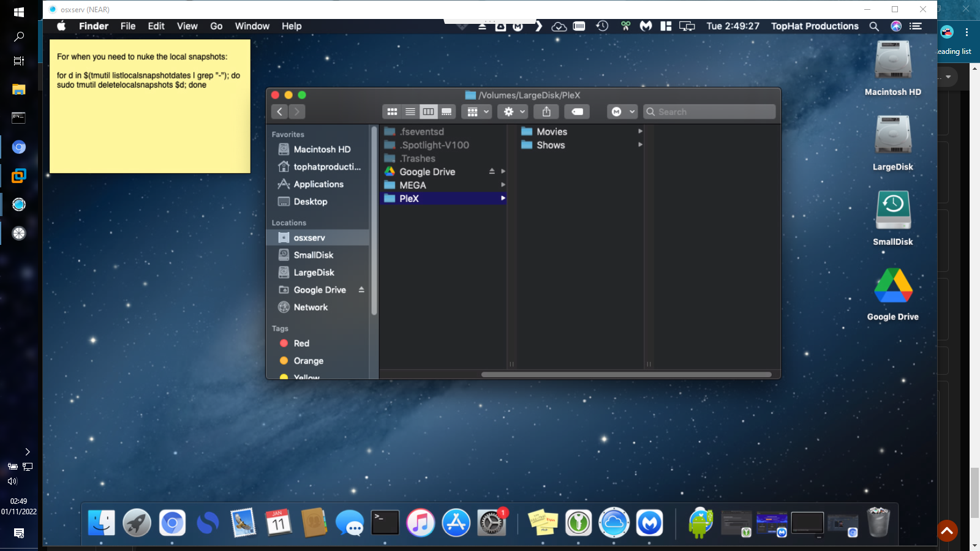
Task: Click the Share button in Finder toolbar
Action: click(x=546, y=111)
